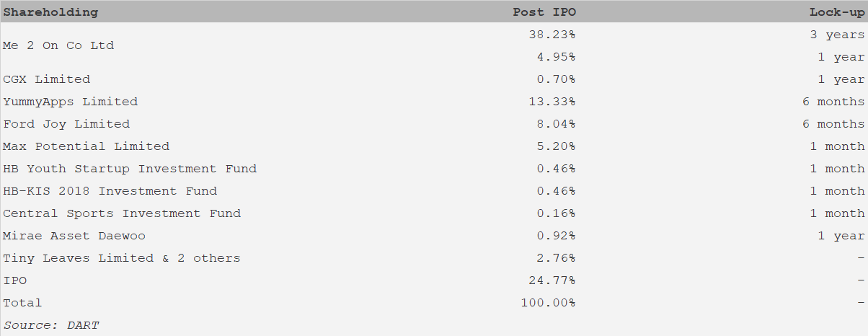Click the Lock-up column header
This screenshot has width=868, height=336.
coord(837,12)
